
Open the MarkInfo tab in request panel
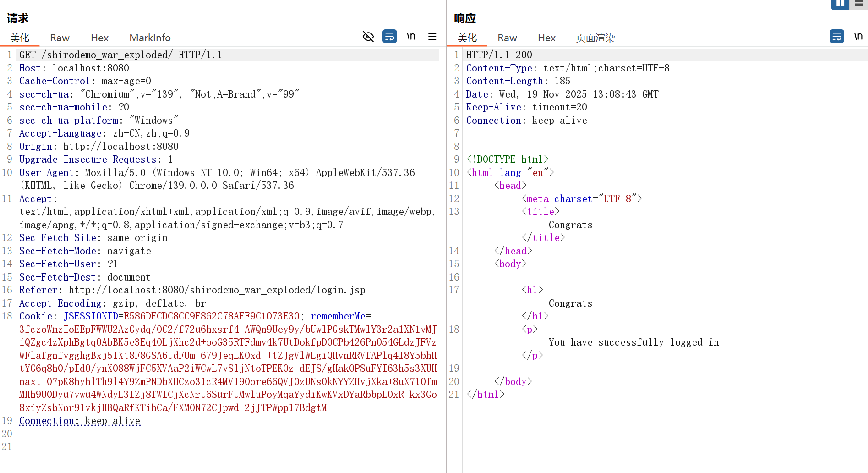(150, 38)
